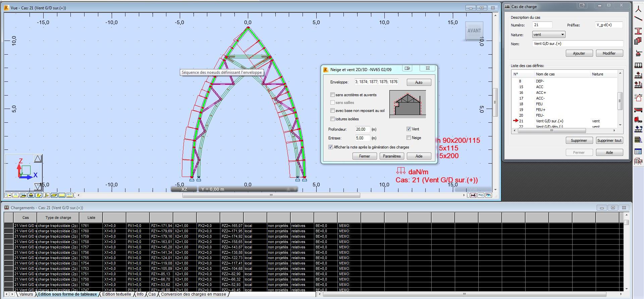The width and height of the screenshot is (644, 299).
Task: Click the Enveloppe node sequence field
Action: 376,82
